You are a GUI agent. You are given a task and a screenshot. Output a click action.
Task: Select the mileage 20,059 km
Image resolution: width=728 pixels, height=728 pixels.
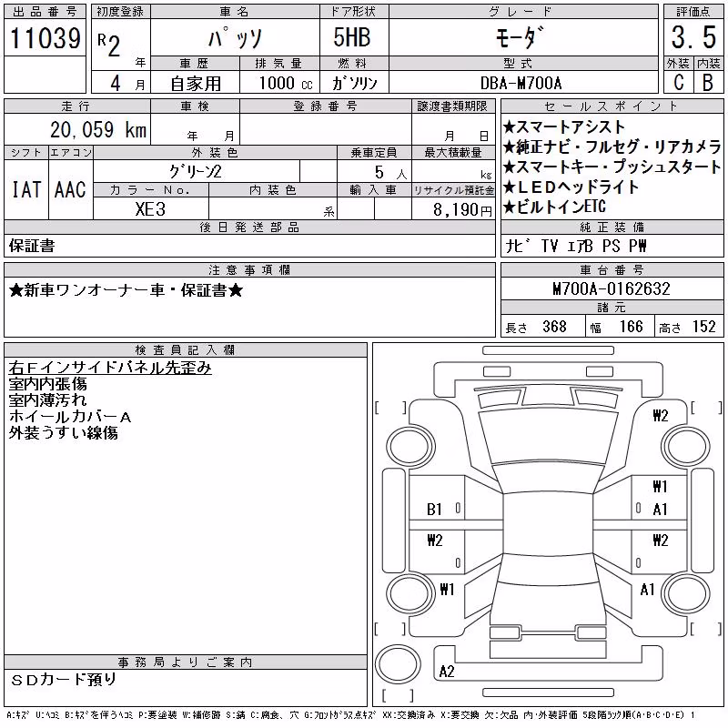coord(98,130)
